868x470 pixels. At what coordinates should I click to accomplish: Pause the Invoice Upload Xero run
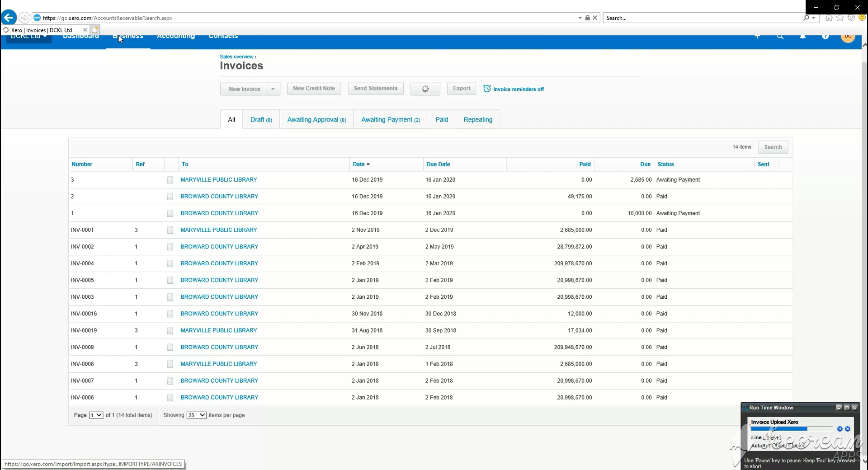click(840, 429)
